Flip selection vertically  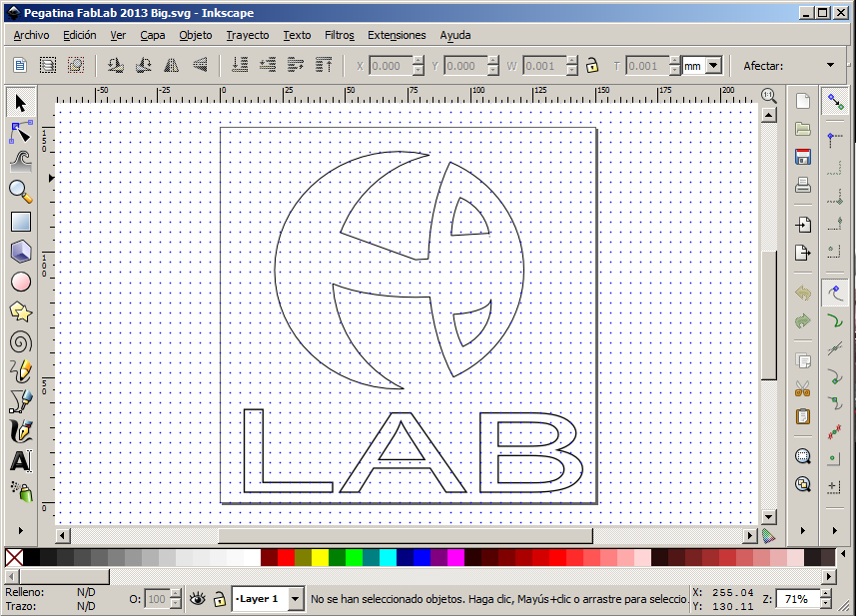coord(201,66)
